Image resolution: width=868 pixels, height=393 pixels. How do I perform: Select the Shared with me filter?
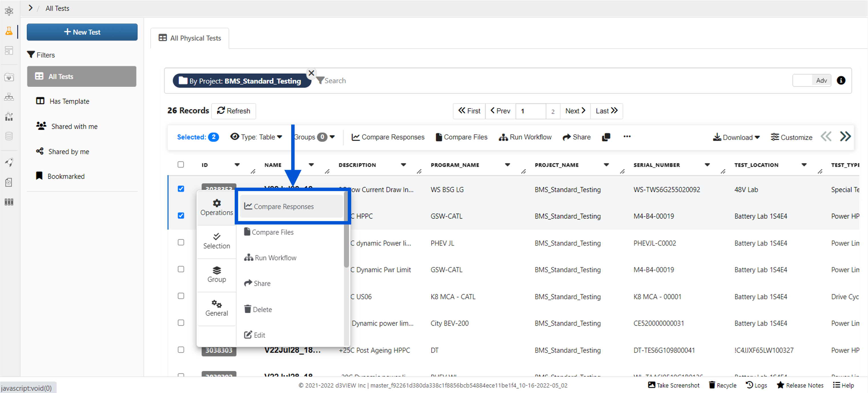point(67,127)
